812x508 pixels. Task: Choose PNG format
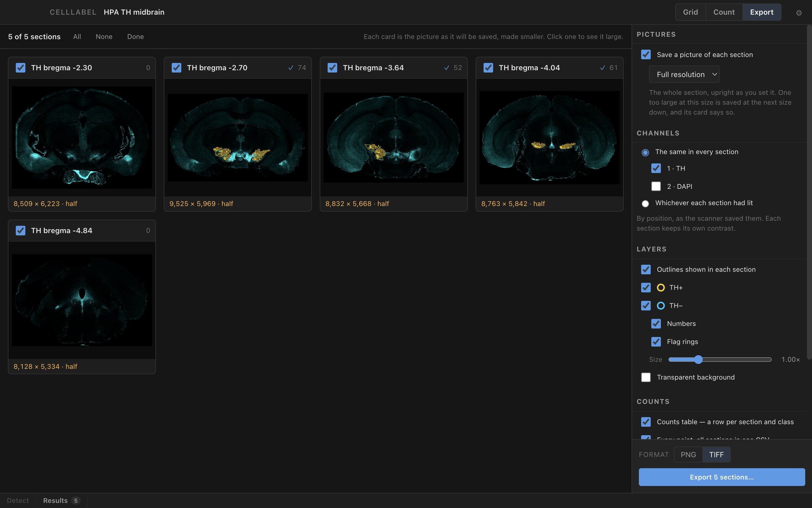point(688,454)
